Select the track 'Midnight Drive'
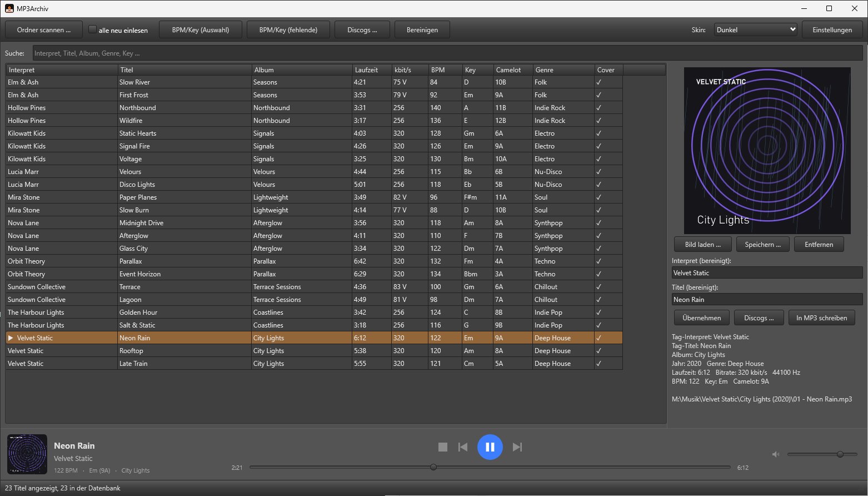The width and height of the screenshot is (868, 496). click(314, 223)
